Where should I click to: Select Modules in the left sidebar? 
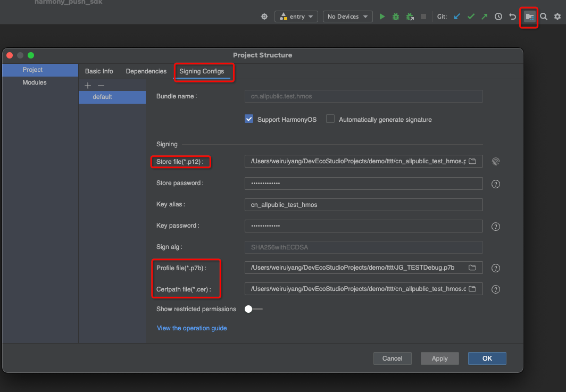point(35,82)
